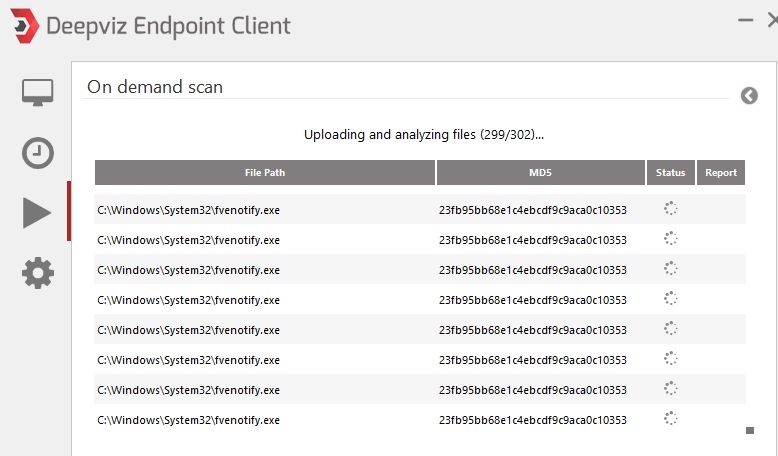The height and width of the screenshot is (456, 778).
Task: Click the Uploading and analyzing files progress text
Action: pos(424,134)
